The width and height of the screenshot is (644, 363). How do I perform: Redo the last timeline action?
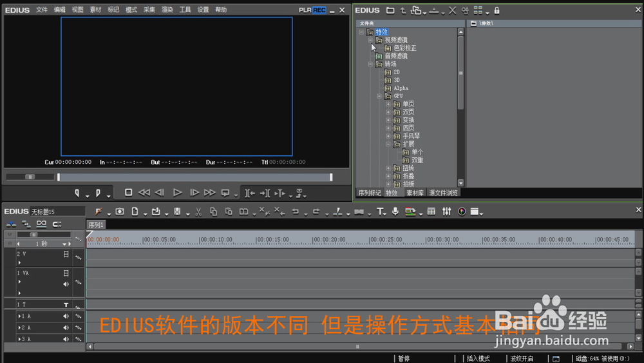(x=316, y=211)
